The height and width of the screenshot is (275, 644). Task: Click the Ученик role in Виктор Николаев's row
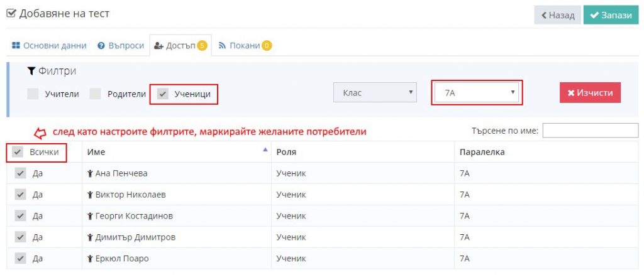coord(291,195)
